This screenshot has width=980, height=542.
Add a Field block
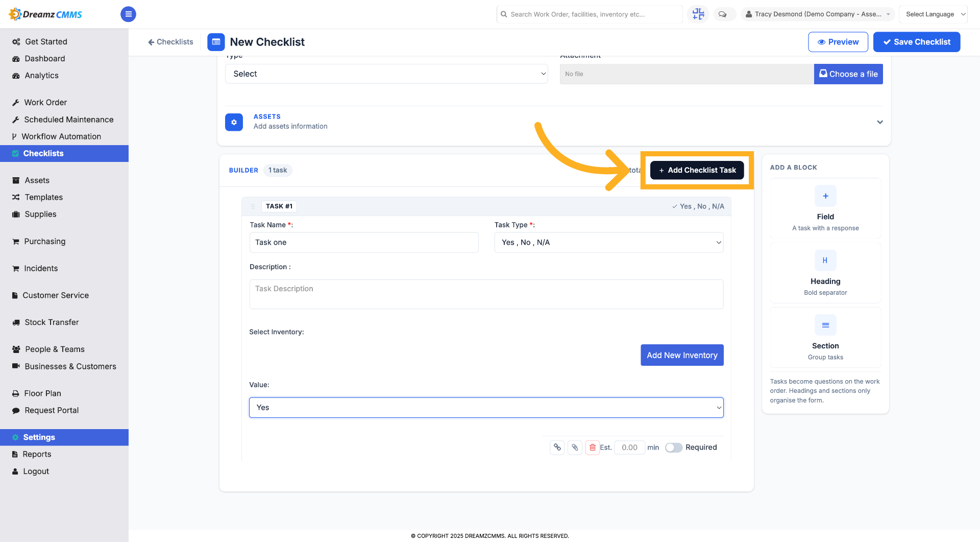(825, 208)
